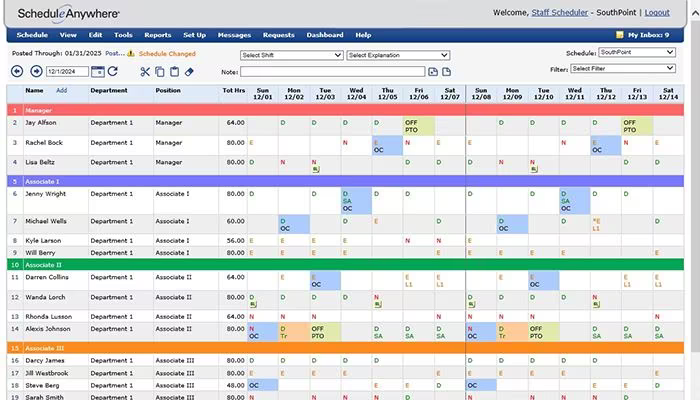Open the Tools menu
The width and height of the screenshot is (700, 400).
(x=123, y=35)
